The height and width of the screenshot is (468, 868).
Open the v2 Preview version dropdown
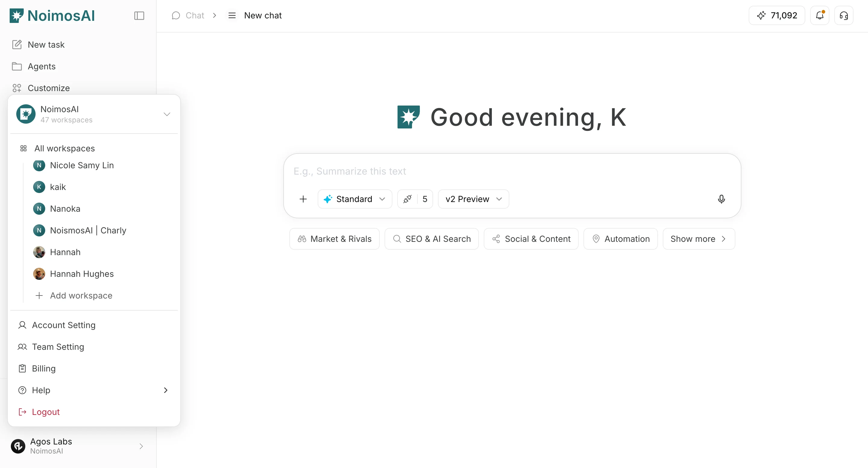pos(473,199)
